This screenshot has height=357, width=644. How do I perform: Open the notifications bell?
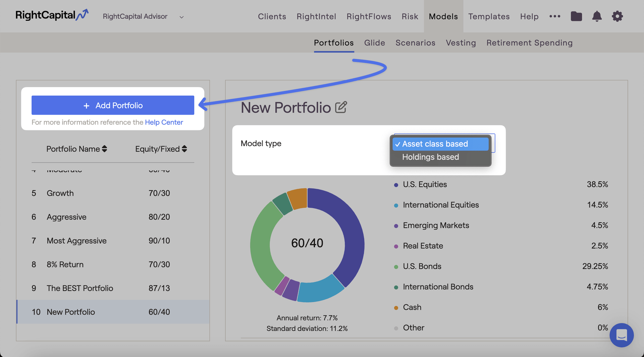click(x=597, y=16)
